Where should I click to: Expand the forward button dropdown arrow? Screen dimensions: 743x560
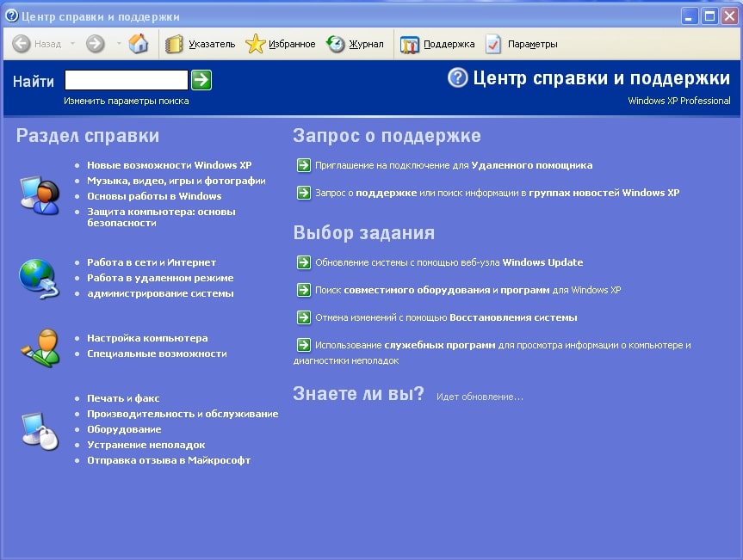119,44
